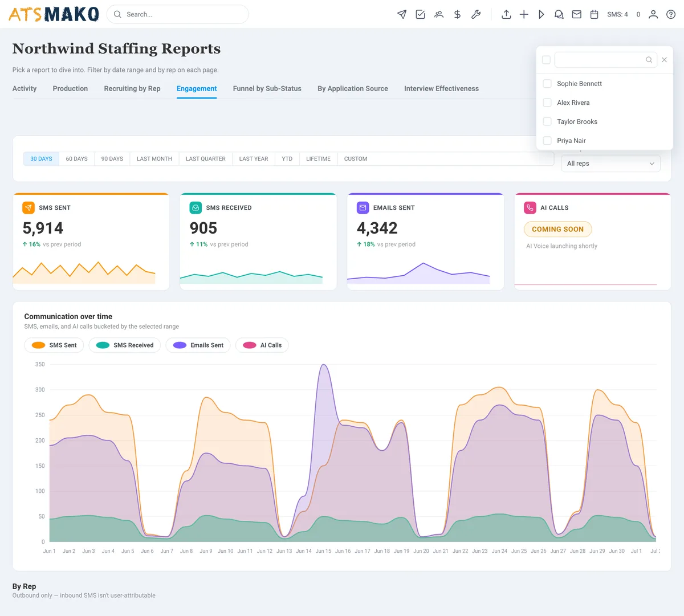Screen dimensions: 684x616
Task: Click the Communication over time heading
Action: [x=68, y=316]
